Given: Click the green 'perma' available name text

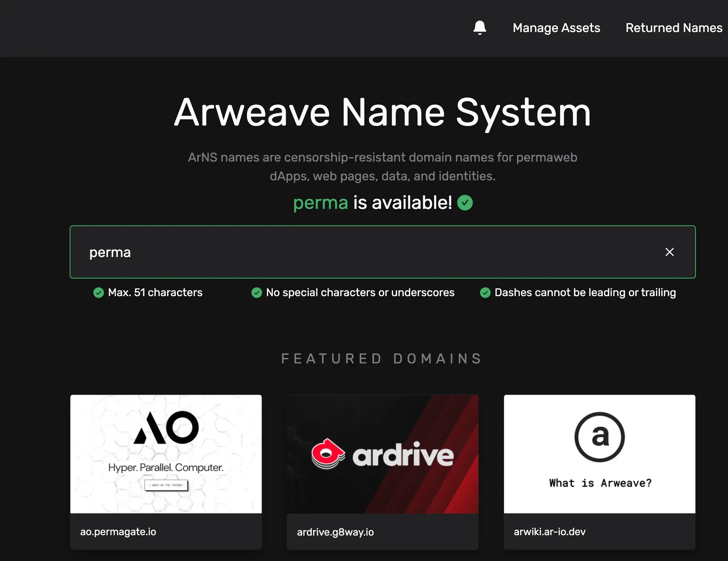Looking at the screenshot, I should coord(321,203).
